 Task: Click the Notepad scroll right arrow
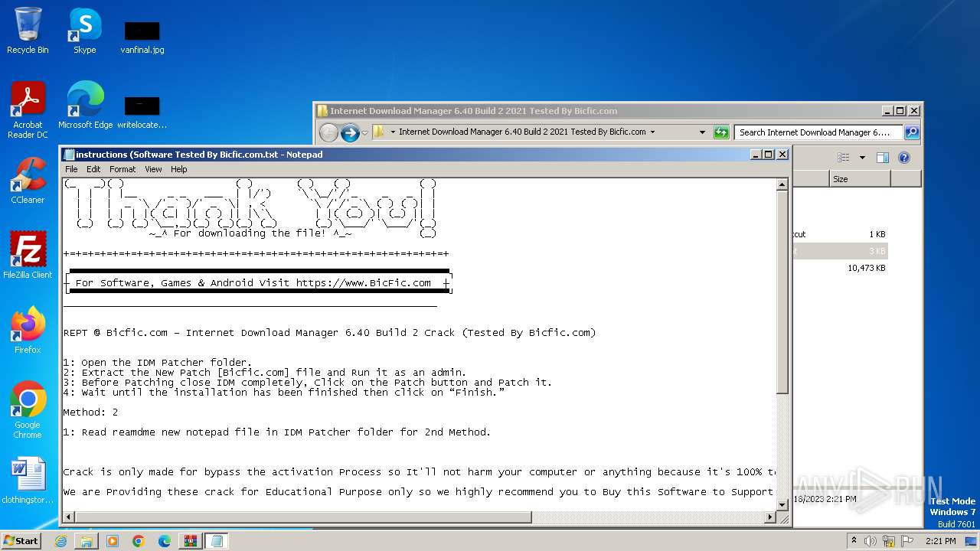(x=770, y=517)
